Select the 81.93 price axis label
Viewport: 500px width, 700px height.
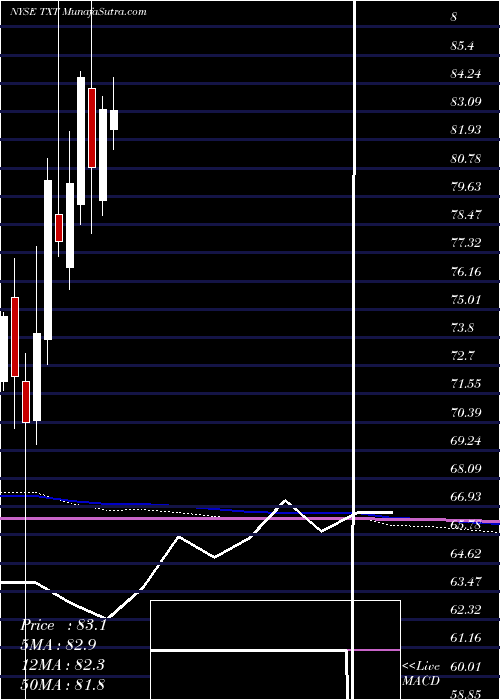coord(466,130)
